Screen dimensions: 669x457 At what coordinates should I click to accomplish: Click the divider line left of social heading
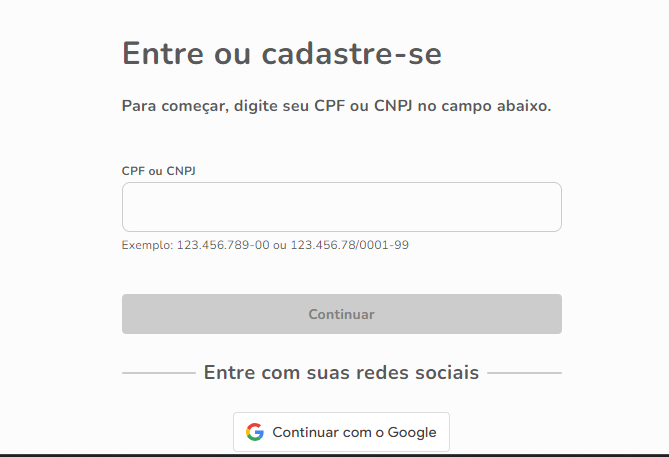coord(158,373)
